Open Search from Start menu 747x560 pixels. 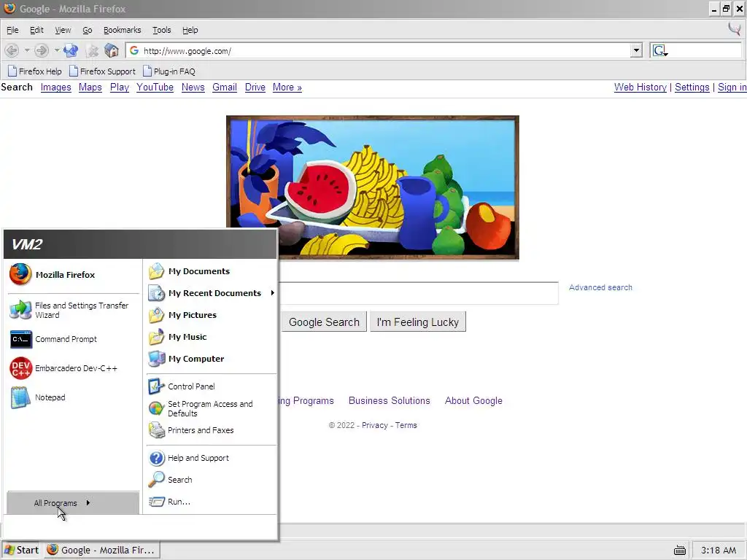pyautogui.click(x=211, y=480)
